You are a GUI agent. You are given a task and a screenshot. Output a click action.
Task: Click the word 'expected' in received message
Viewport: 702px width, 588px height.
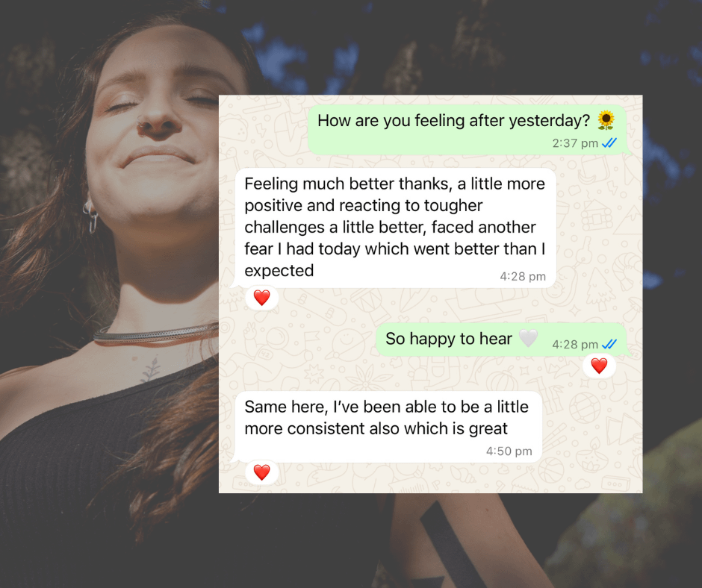pos(279,271)
